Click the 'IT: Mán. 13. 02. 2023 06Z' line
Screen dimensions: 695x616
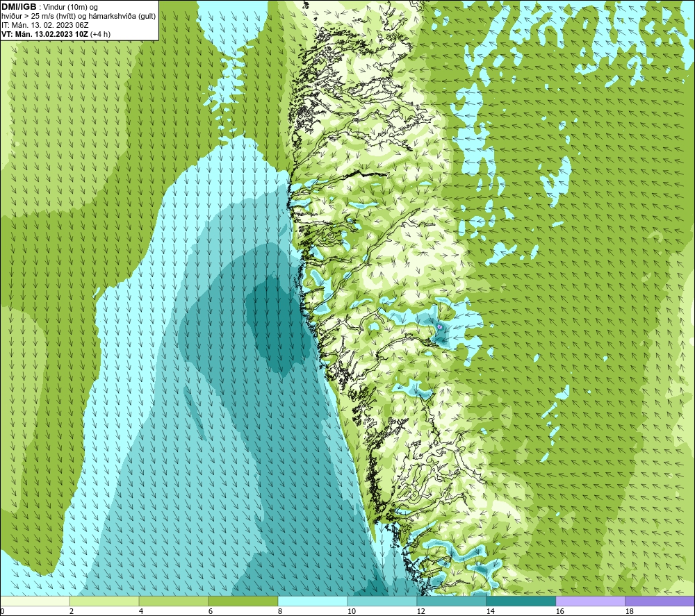point(44,25)
